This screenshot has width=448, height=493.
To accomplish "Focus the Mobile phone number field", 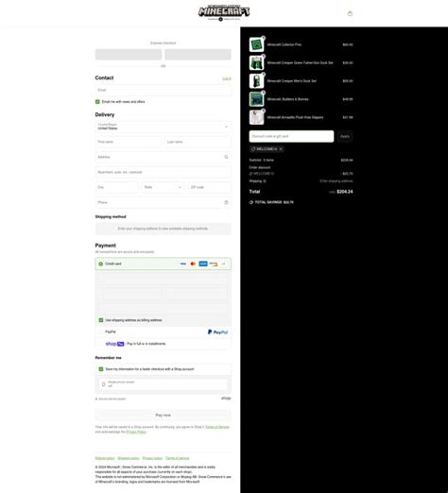I will click(163, 384).
